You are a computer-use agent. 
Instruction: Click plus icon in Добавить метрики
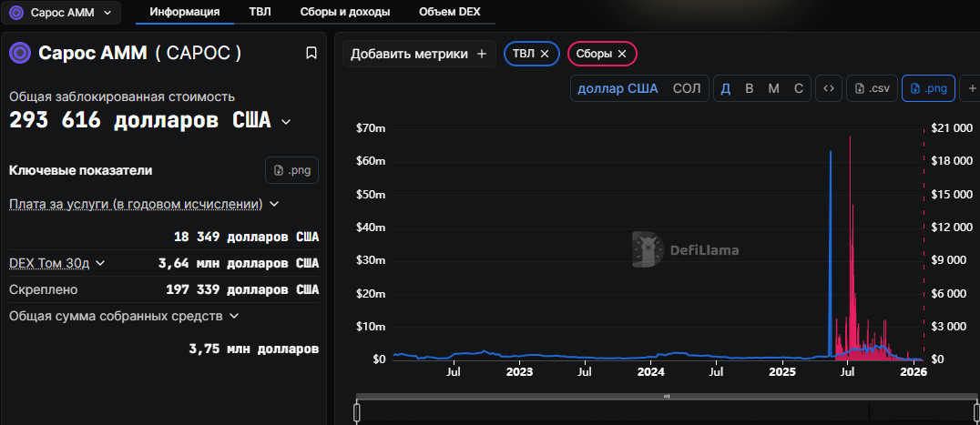pyautogui.click(x=481, y=55)
